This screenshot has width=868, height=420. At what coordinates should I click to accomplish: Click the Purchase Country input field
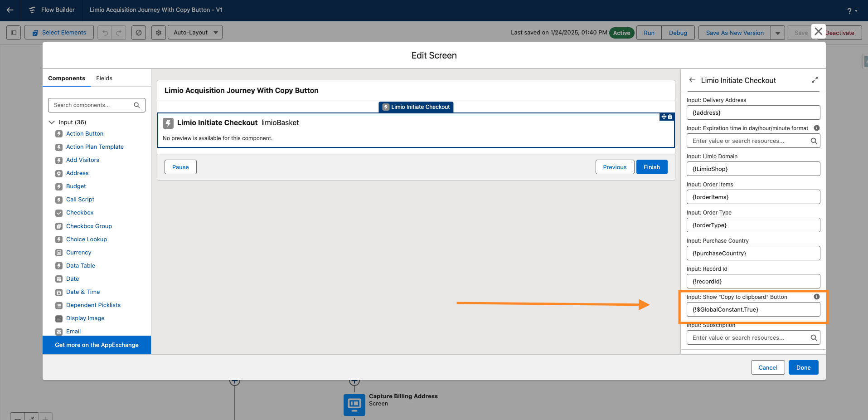coord(753,253)
